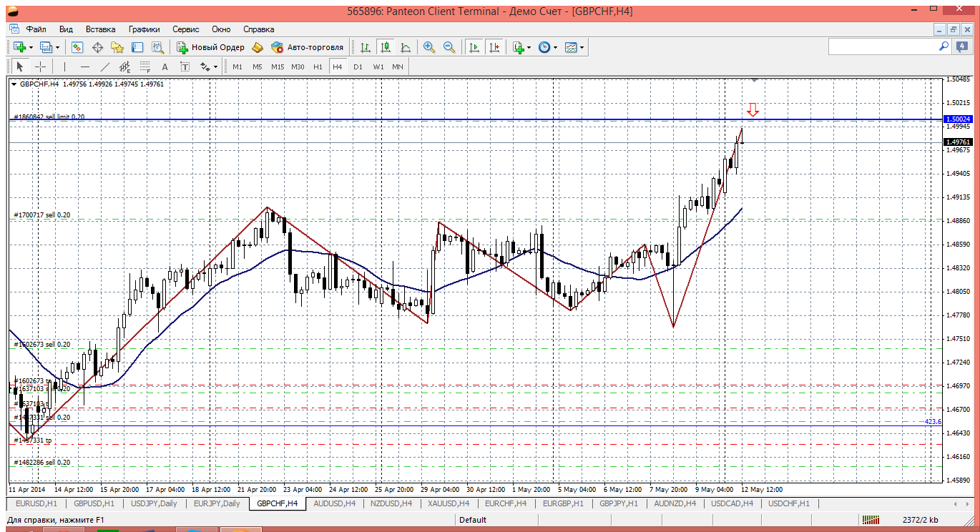Toggle chart Auto Scroll

coord(474,47)
